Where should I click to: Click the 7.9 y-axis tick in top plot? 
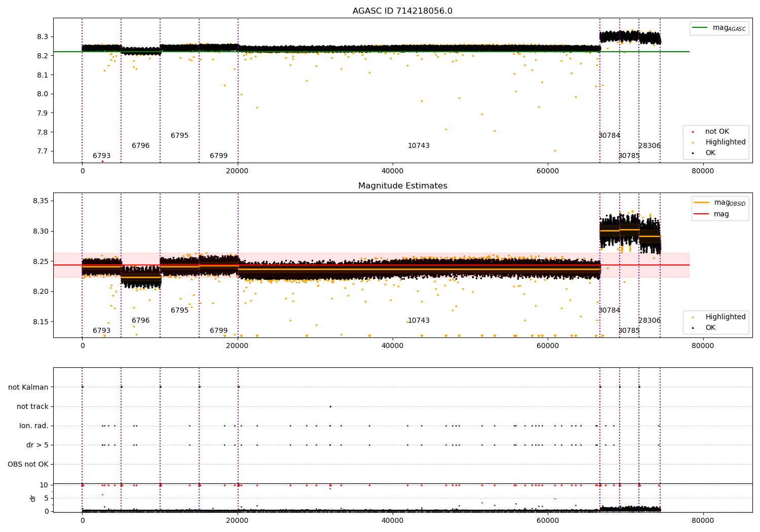tap(43, 113)
